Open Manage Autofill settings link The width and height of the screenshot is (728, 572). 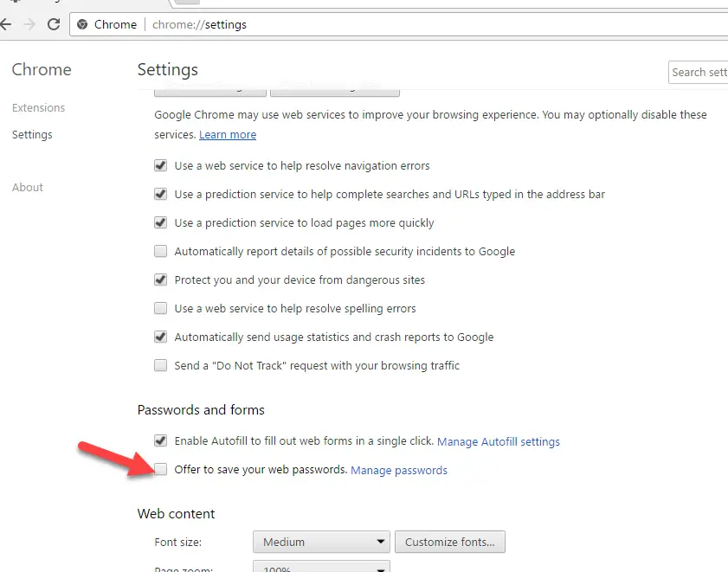499,441
